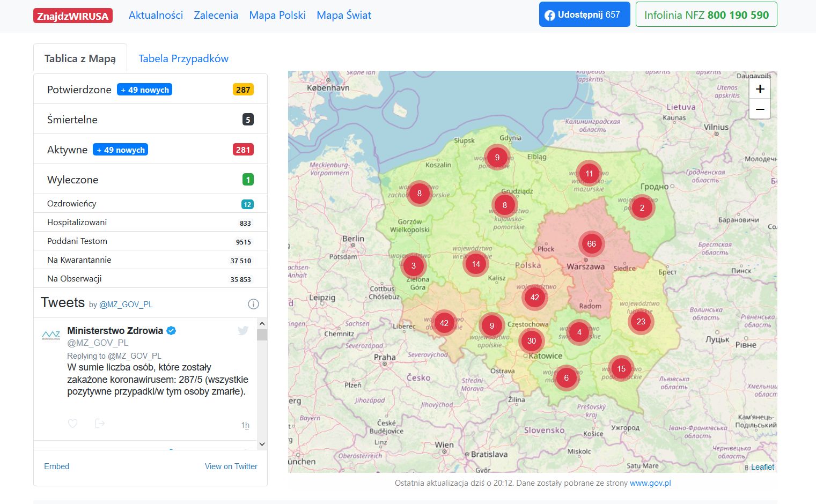Screen dimensions: 816x504
Task: Click the map marker 9 near Gdynia
Action: pos(497,157)
